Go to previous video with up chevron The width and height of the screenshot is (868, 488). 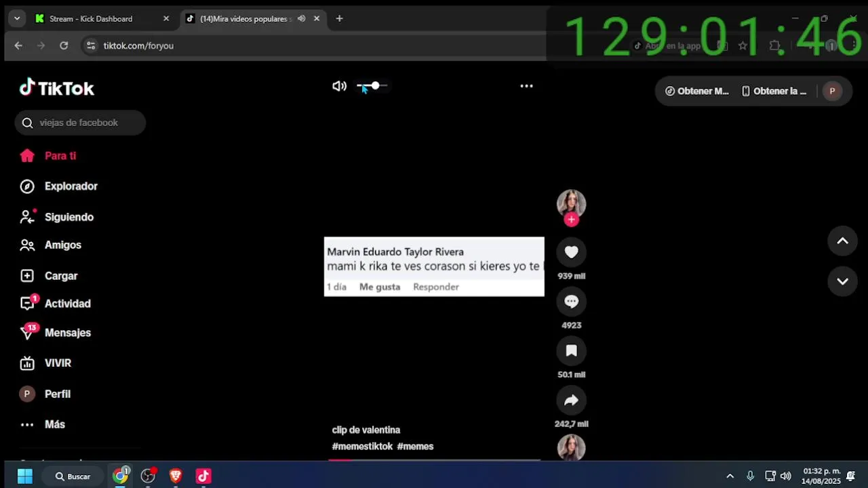coord(842,241)
